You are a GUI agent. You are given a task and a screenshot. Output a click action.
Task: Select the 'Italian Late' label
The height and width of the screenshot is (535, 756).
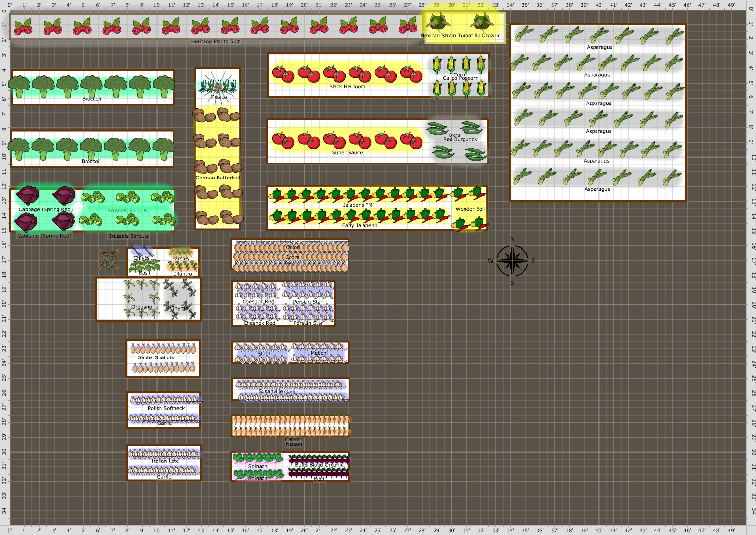pos(165,461)
